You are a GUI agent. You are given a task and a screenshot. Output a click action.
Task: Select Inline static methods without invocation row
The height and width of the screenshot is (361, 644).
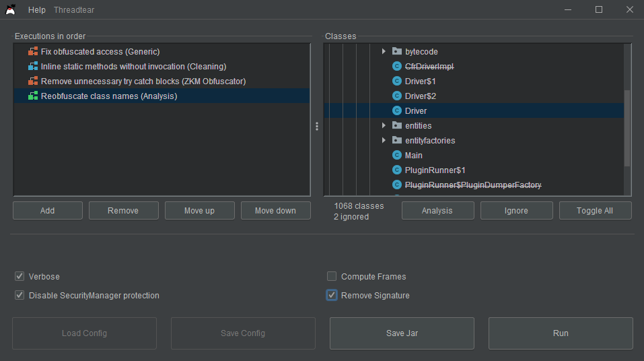[162, 66]
